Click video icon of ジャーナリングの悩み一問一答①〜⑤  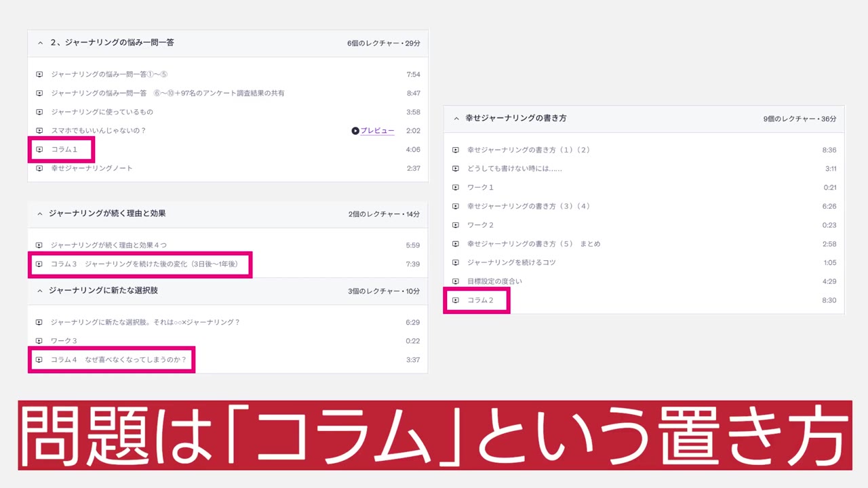pos(39,75)
